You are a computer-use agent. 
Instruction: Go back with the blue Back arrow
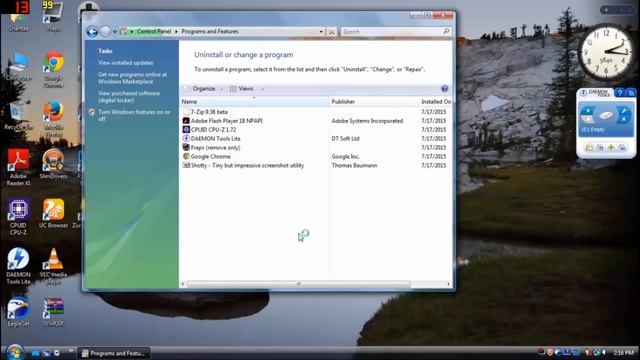[92, 31]
